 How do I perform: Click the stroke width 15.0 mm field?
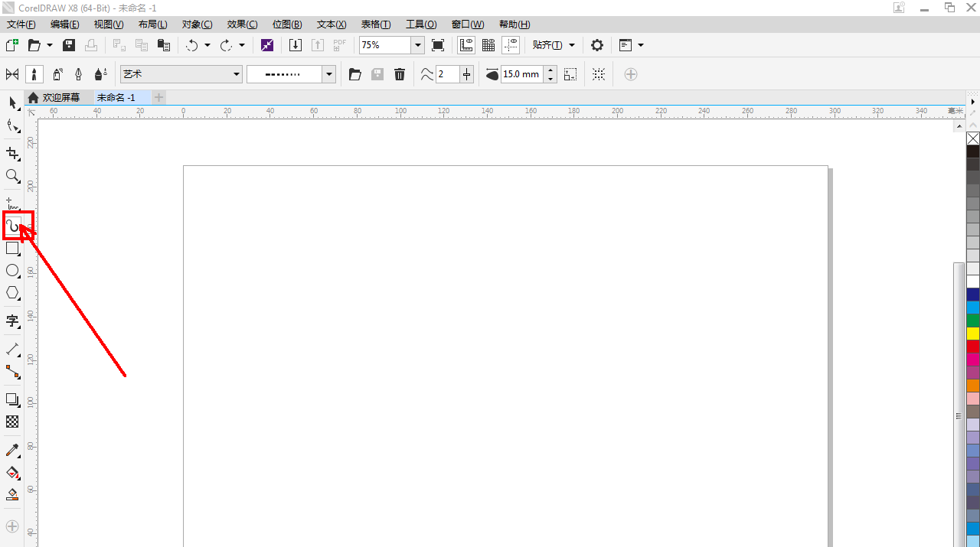click(x=521, y=74)
